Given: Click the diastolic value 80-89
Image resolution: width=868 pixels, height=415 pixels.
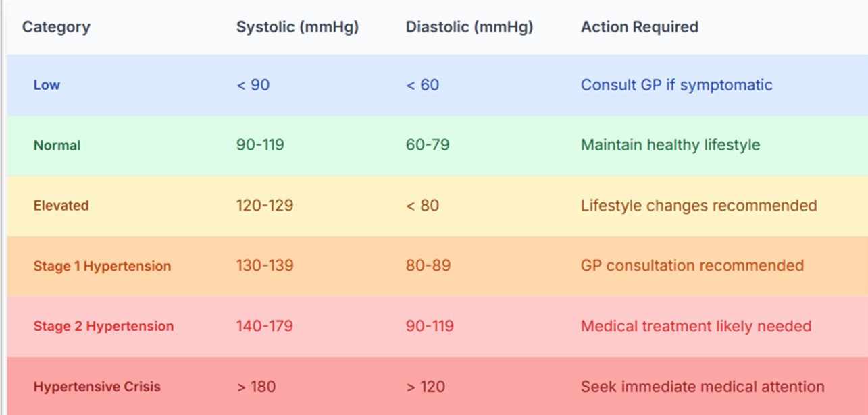Looking at the screenshot, I should coord(428,266).
